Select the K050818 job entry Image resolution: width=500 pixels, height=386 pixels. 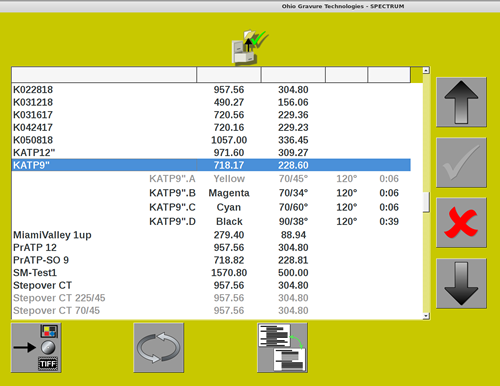211,140
